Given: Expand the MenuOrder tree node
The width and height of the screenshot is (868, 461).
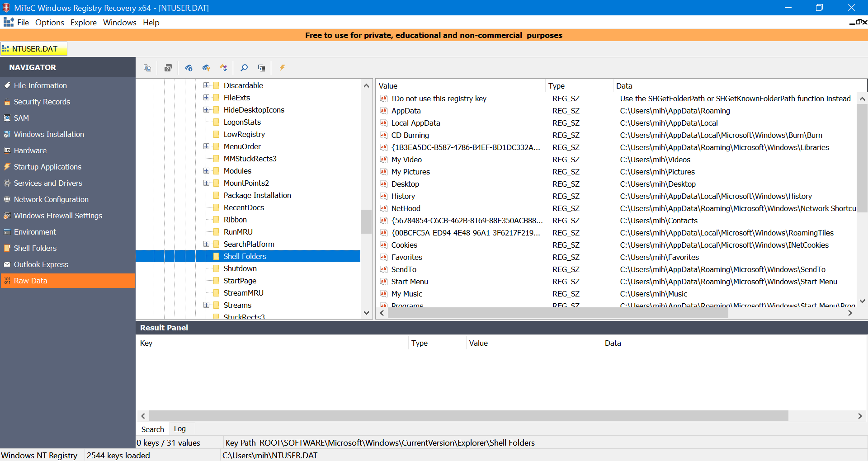Looking at the screenshot, I should 206,146.
